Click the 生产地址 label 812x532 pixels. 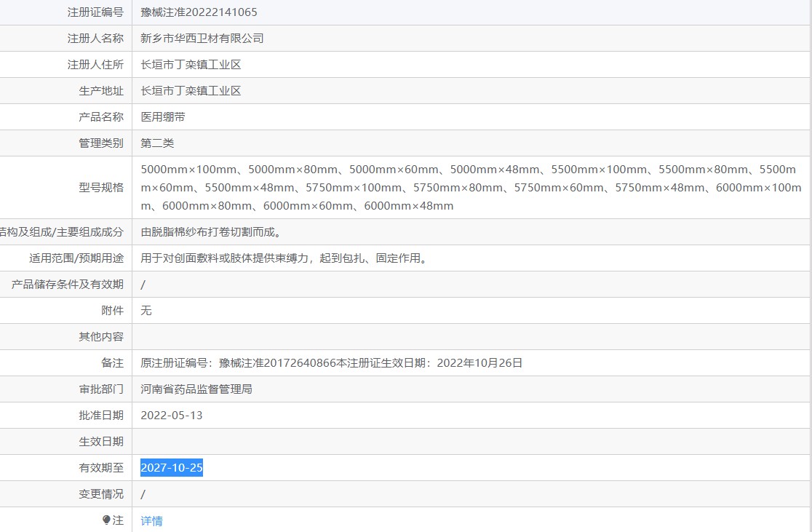101,91
